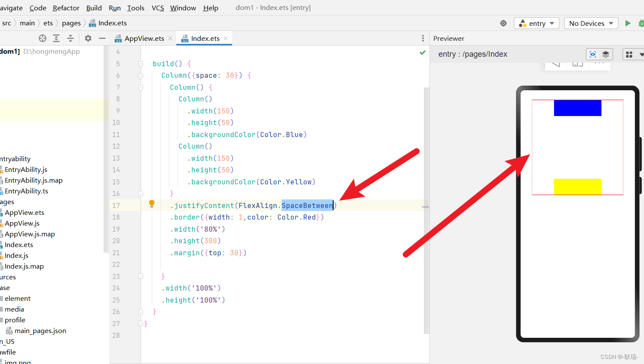Image resolution: width=644 pixels, height=364 pixels.
Task: Select Index.ets in project tree
Action: click(19, 245)
